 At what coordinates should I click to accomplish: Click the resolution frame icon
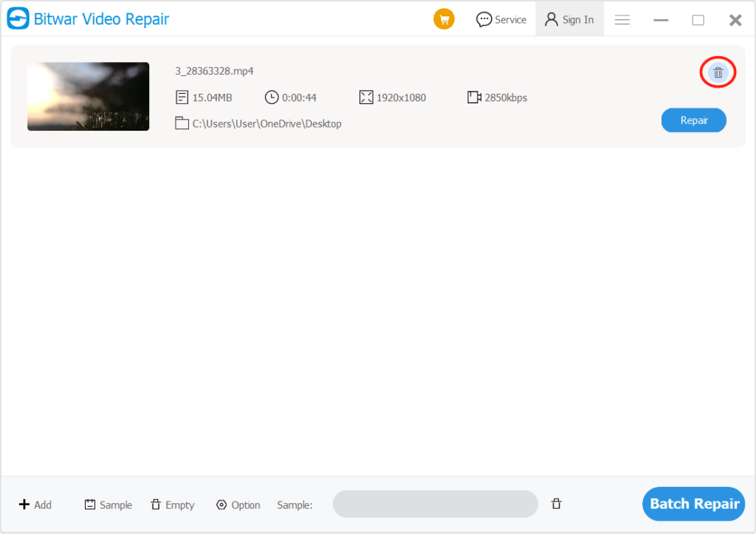[366, 97]
